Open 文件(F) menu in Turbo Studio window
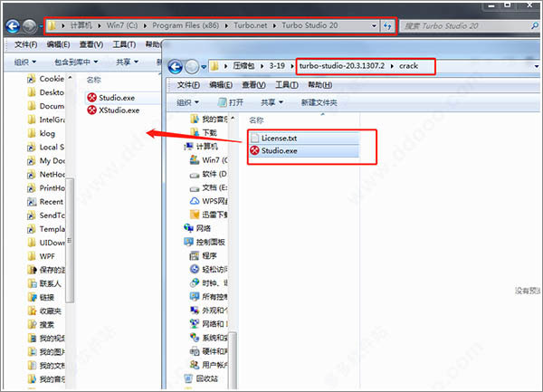543x392 pixels. click(25, 44)
